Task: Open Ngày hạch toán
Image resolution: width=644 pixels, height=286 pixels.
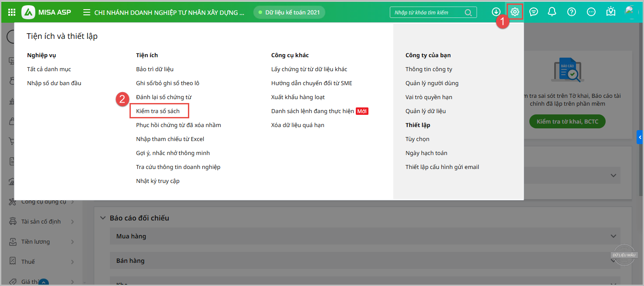Action: 426,153
